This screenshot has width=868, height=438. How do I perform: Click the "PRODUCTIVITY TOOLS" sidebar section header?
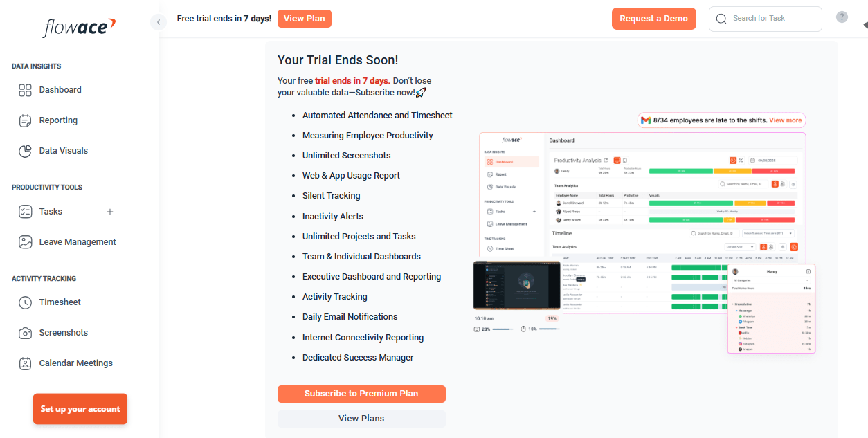tap(47, 188)
